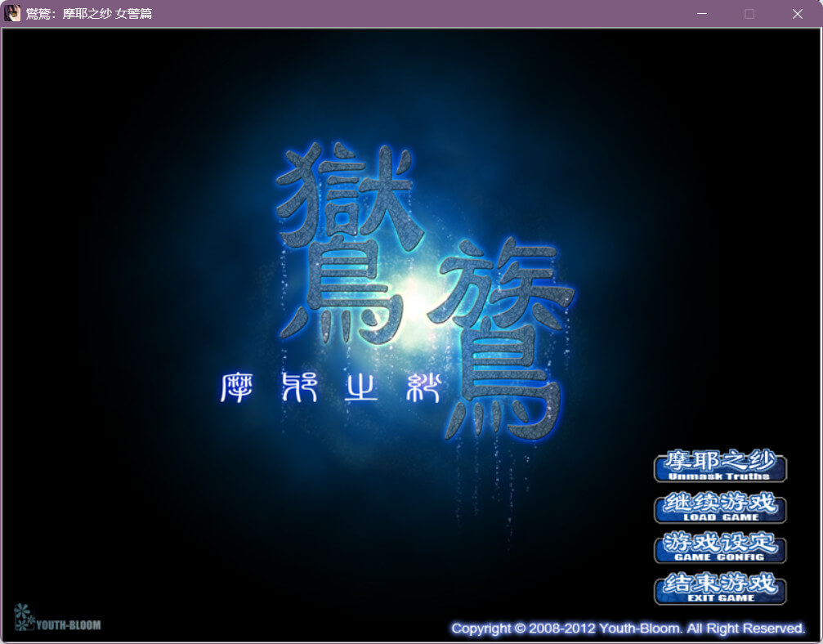Image resolution: width=823 pixels, height=644 pixels.
Task: Click the greyed-out maximize button
Action: [x=749, y=14]
